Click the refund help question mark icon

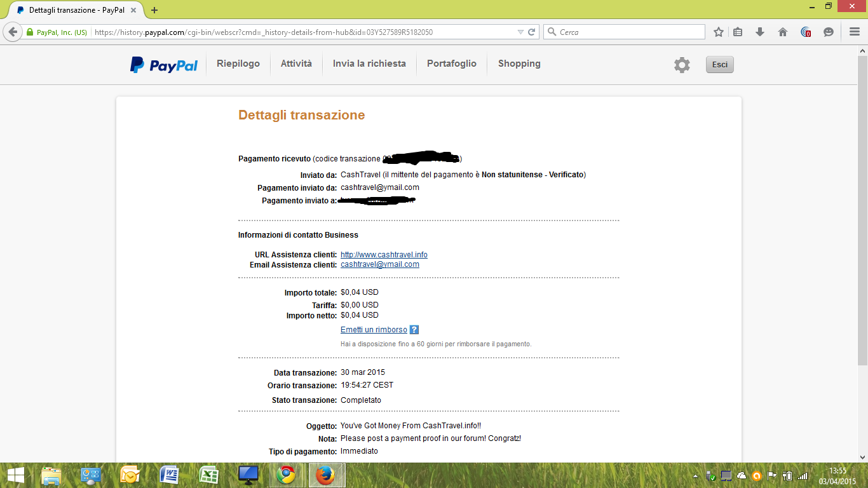tap(414, 330)
